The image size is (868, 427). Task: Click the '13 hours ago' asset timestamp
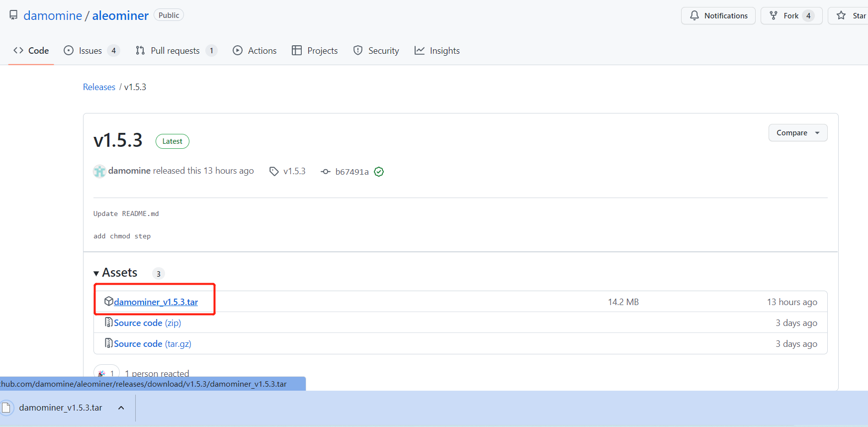click(x=792, y=302)
